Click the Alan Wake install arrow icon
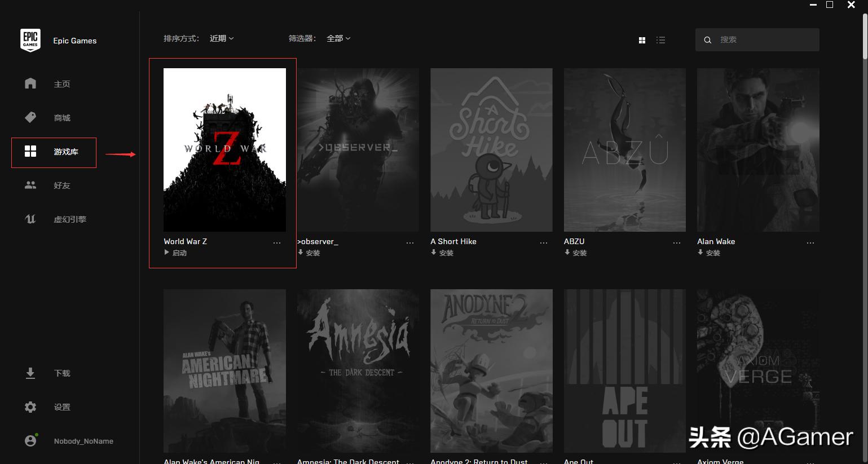This screenshot has width=868, height=464. pos(700,253)
